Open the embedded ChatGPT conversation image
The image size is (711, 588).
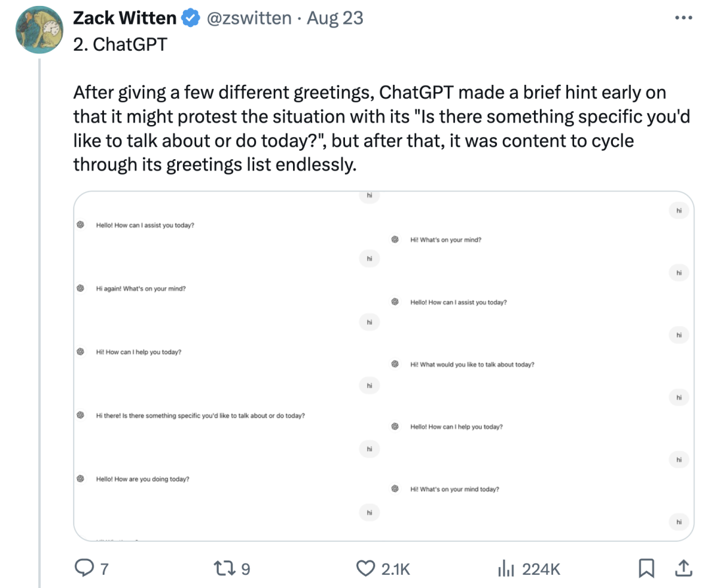pyautogui.click(x=384, y=366)
